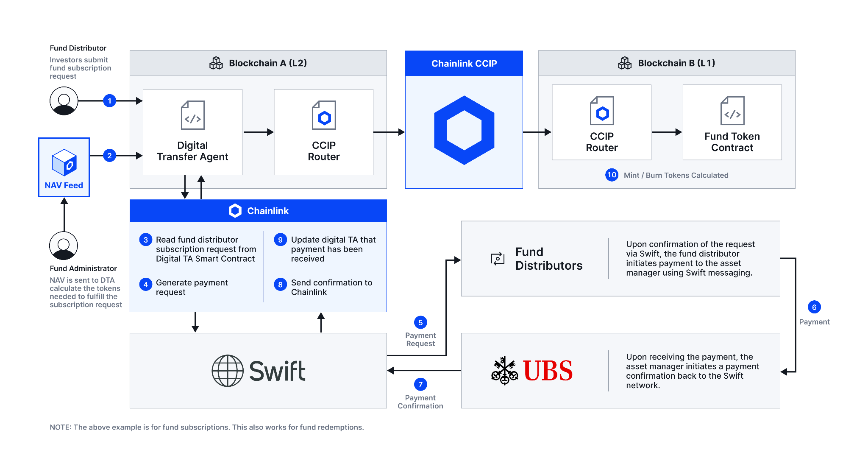Click 'Send confirmation to Chainlink' text

point(331,287)
